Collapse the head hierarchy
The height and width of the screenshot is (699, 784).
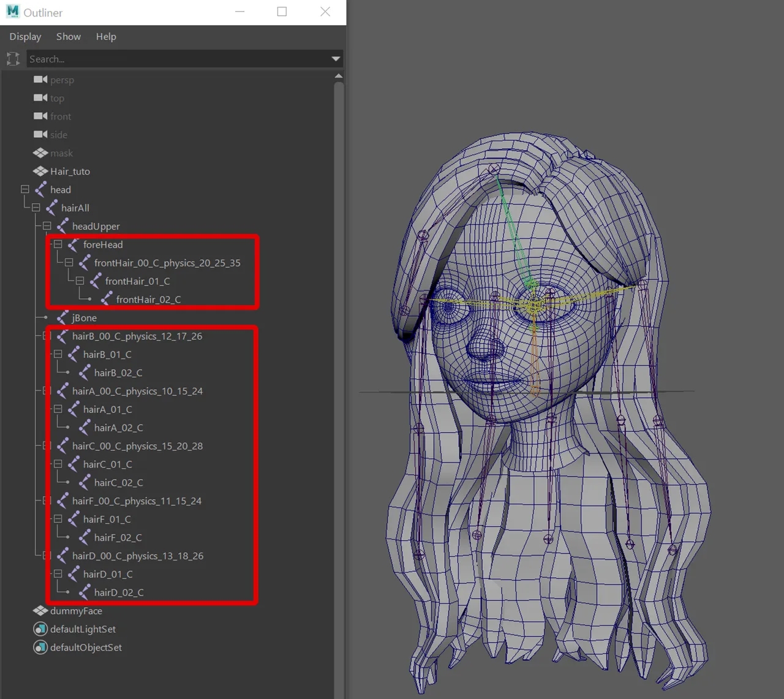coord(24,189)
